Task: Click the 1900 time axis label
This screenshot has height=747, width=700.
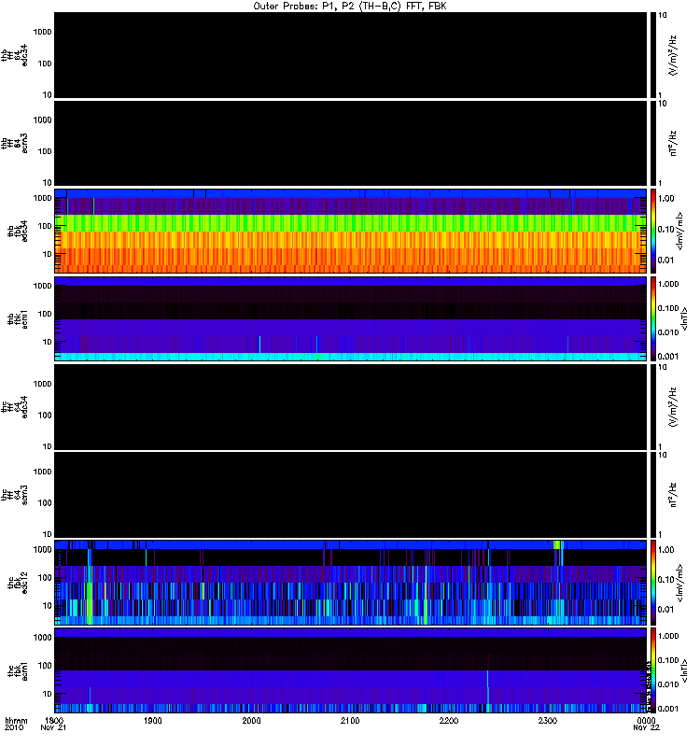Action: tap(153, 720)
